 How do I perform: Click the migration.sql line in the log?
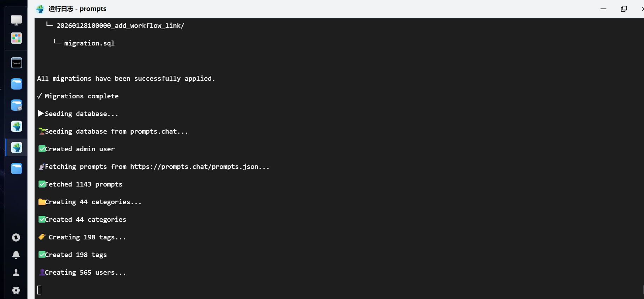coord(89,43)
